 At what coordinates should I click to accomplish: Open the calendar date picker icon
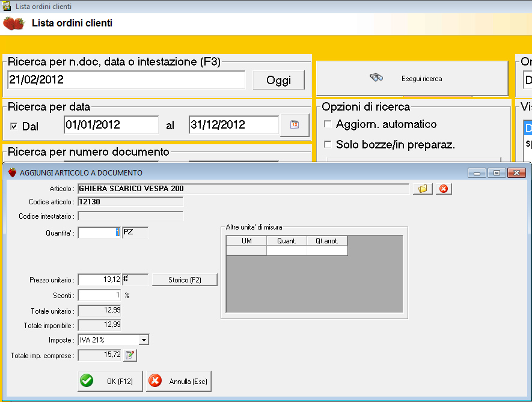pos(295,125)
